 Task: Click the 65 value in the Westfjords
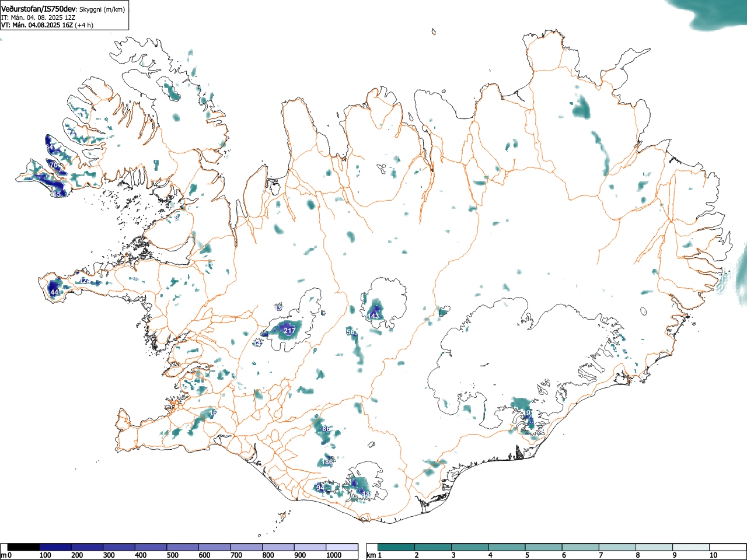pos(56,194)
